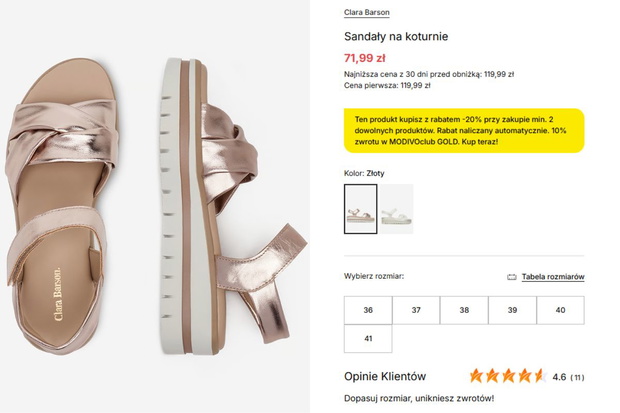Click the 71,99 zł sale price
The image size is (620, 413).
click(x=365, y=58)
